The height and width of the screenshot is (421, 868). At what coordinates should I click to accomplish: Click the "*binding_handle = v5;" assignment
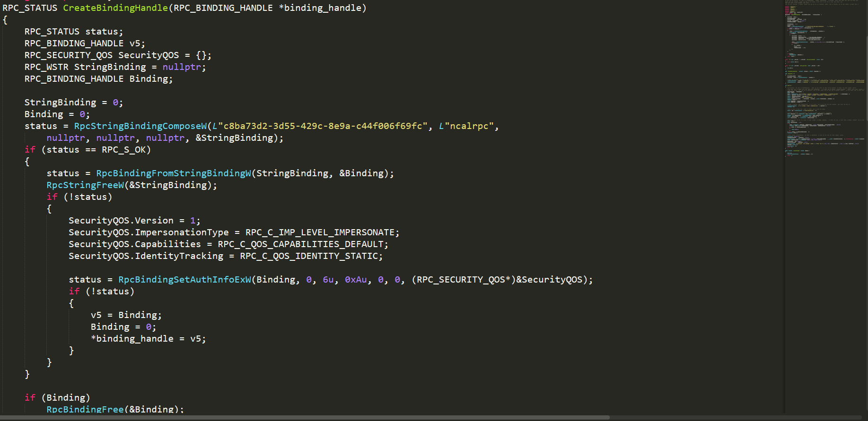pyautogui.click(x=149, y=339)
